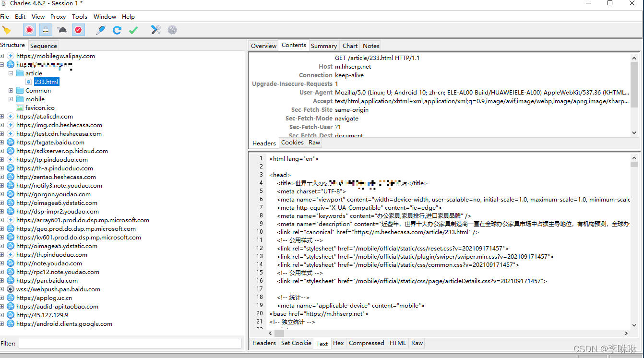Open the Help menu
This screenshot has width=644, height=358.
128,16
